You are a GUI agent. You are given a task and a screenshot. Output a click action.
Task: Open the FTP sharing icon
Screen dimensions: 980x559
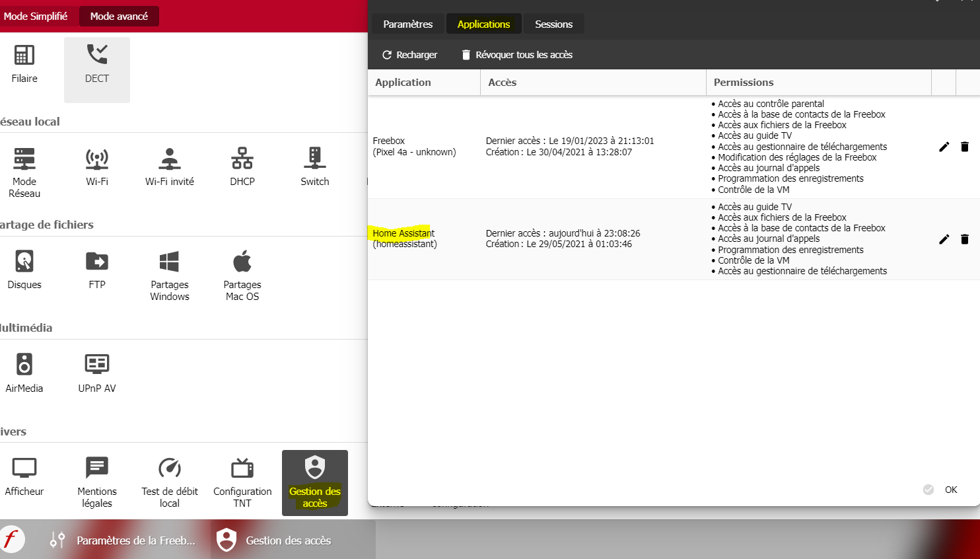(x=97, y=271)
